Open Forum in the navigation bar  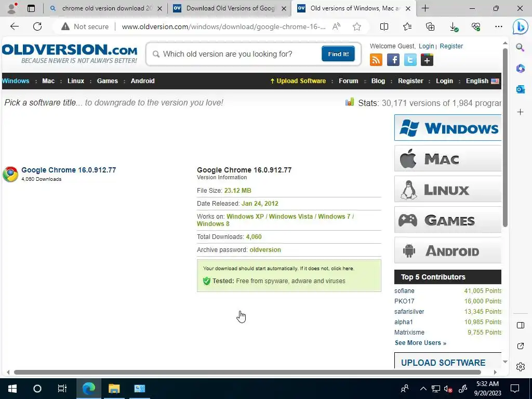(349, 81)
